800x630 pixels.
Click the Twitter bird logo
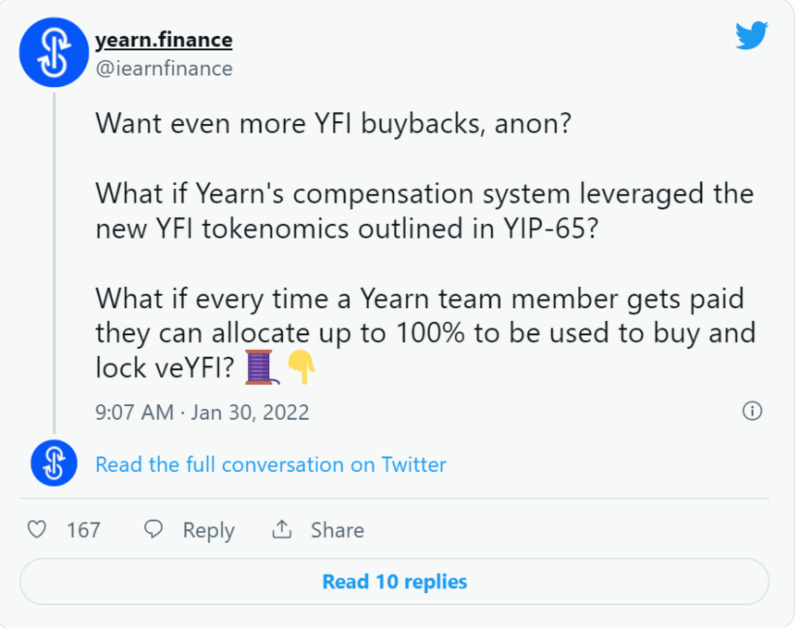[752, 35]
